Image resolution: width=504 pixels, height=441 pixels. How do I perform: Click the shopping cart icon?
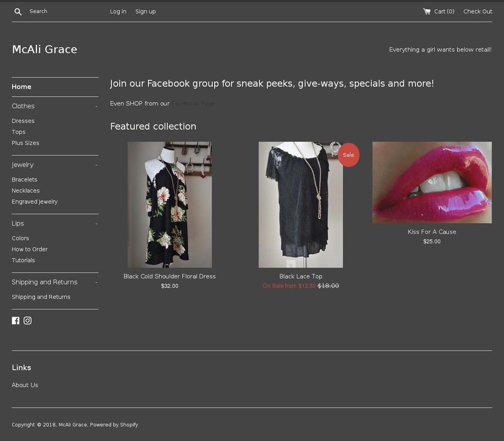426,12
